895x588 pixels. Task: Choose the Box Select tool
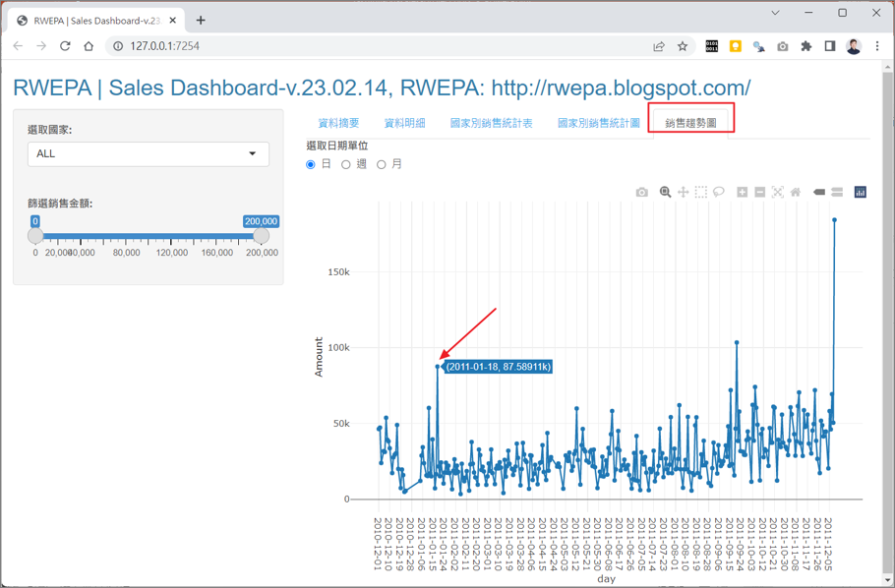pos(700,193)
